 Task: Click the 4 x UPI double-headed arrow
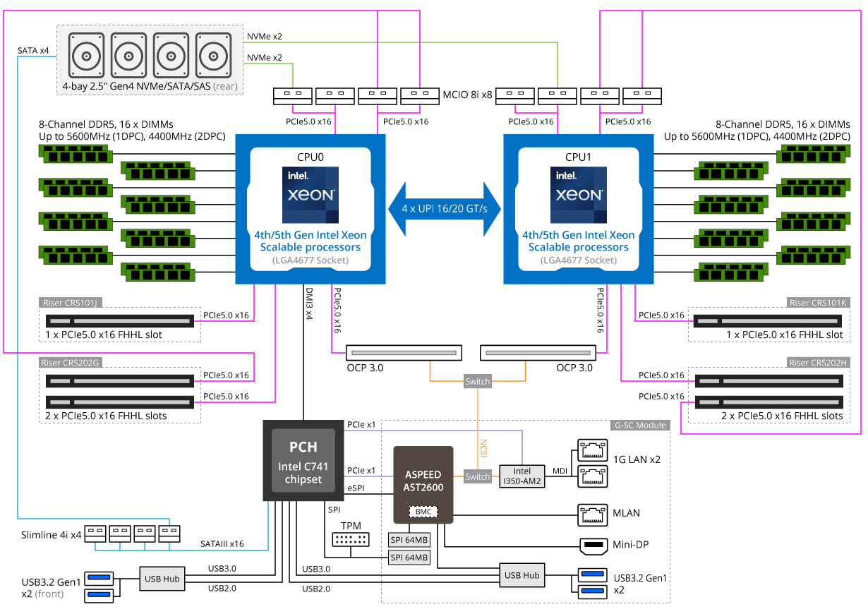coord(445,209)
